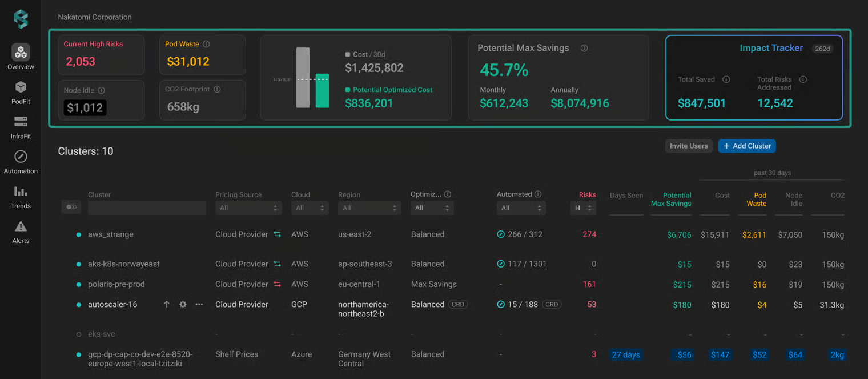Open the PodFit sidebar icon
The width and height of the screenshot is (868, 379).
coord(21,87)
